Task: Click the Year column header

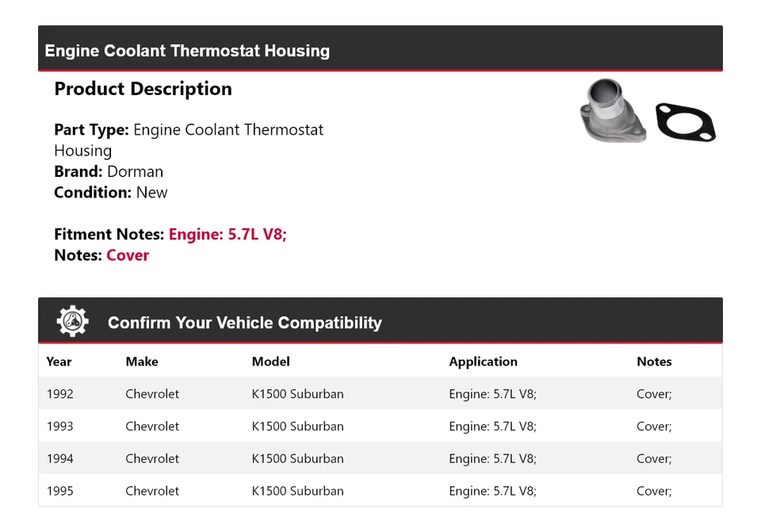Action: (x=59, y=362)
